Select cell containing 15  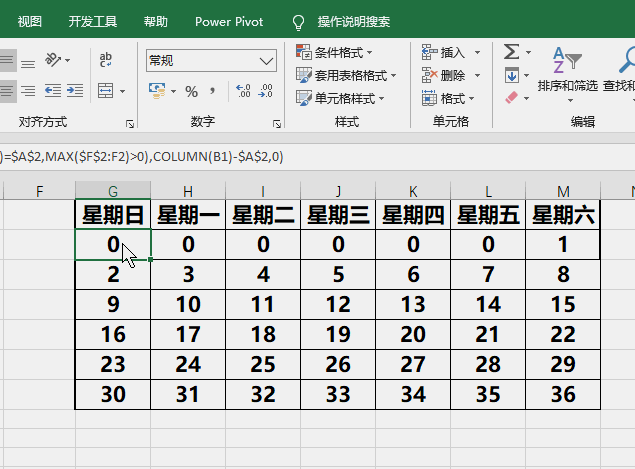tap(563, 305)
